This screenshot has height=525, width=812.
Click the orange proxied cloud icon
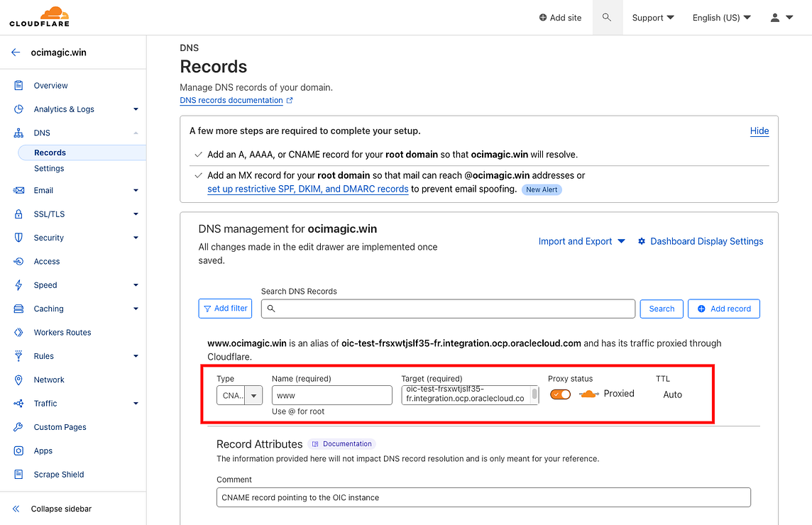point(589,394)
